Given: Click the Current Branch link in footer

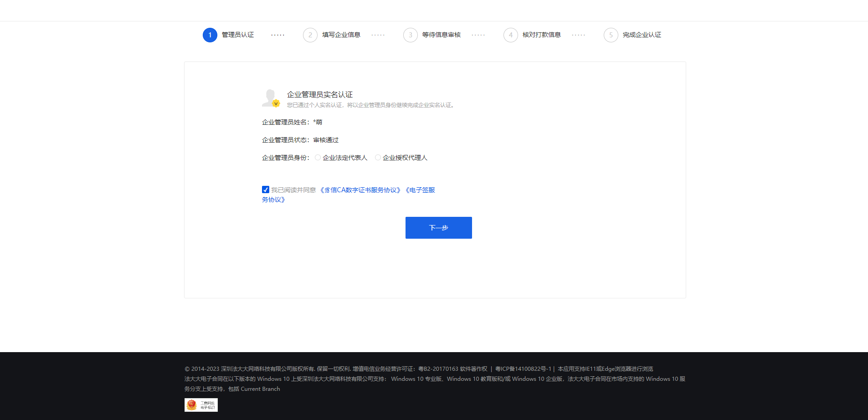Looking at the screenshot, I should (x=260, y=389).
